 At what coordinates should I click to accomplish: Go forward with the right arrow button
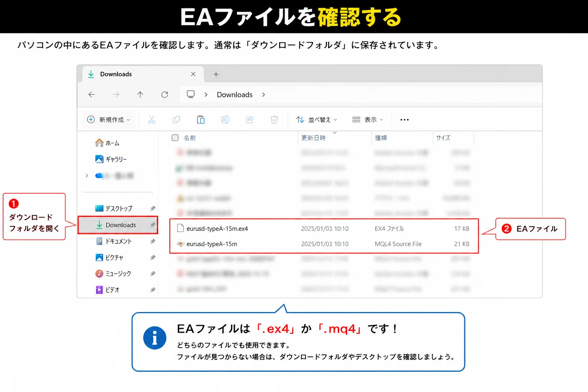click(116, 95)
